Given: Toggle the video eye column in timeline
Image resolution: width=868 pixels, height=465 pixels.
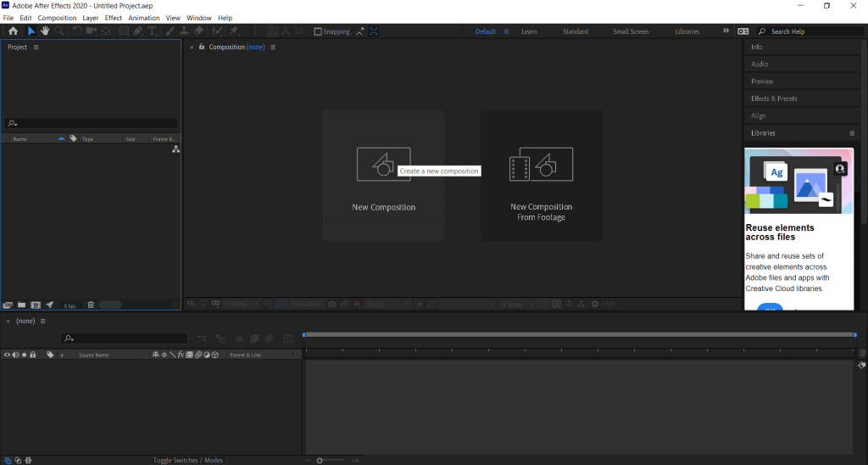Looking at the screenshot, I should 7,355.
